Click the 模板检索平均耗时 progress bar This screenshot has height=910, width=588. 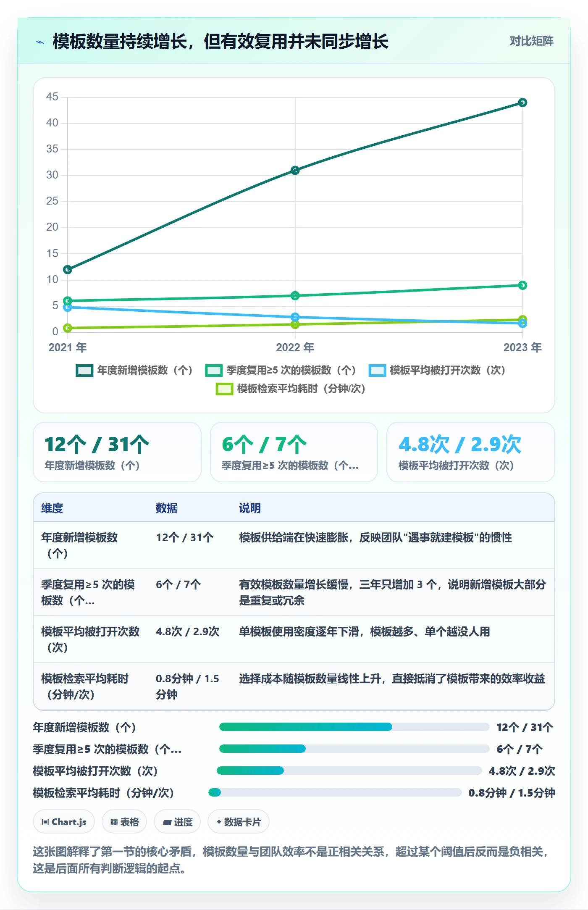335,792
